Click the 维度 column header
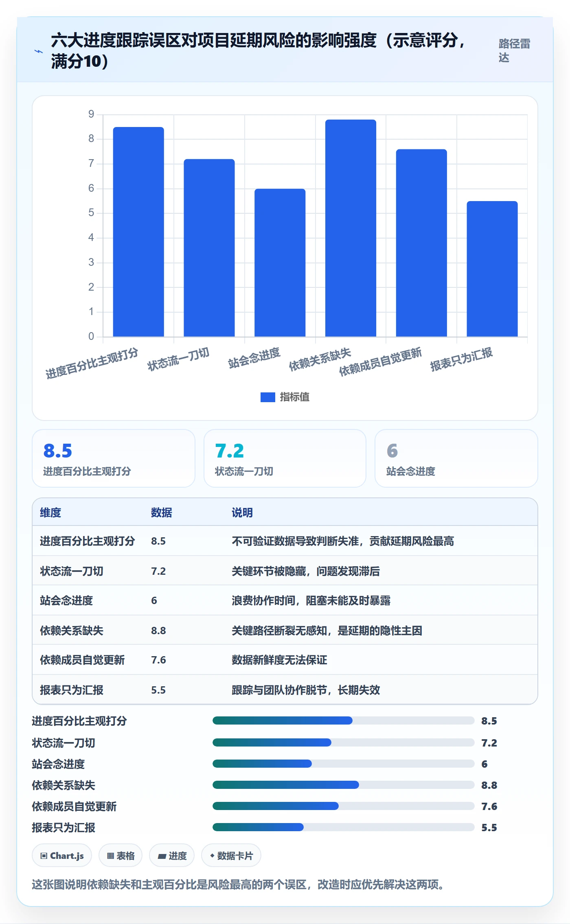The image size is (570, 924). pos(50,512)
